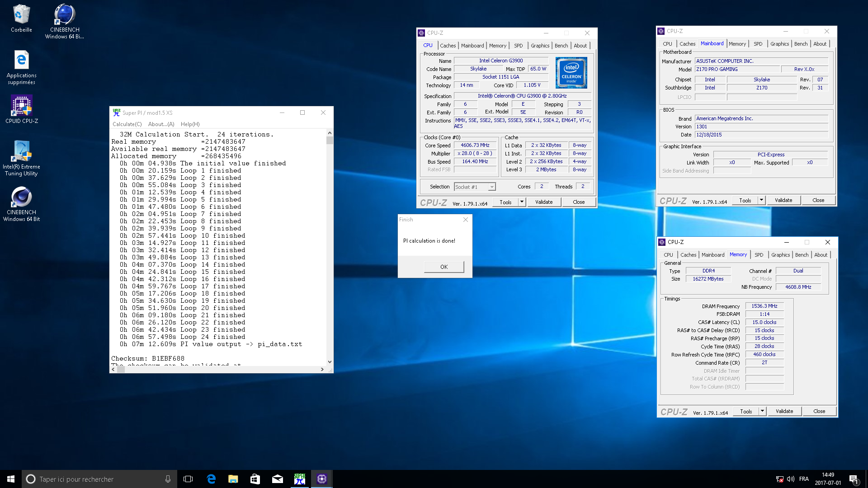
Task: Switch to CPU-Z in the taskbar
Action: click(x=321, y=479)
